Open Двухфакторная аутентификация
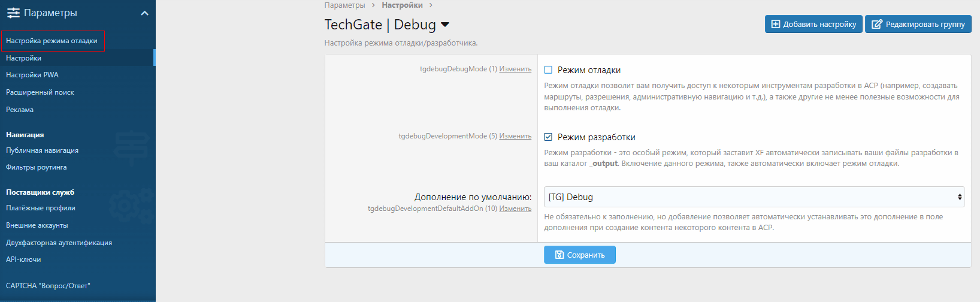 tap(59, 243)
